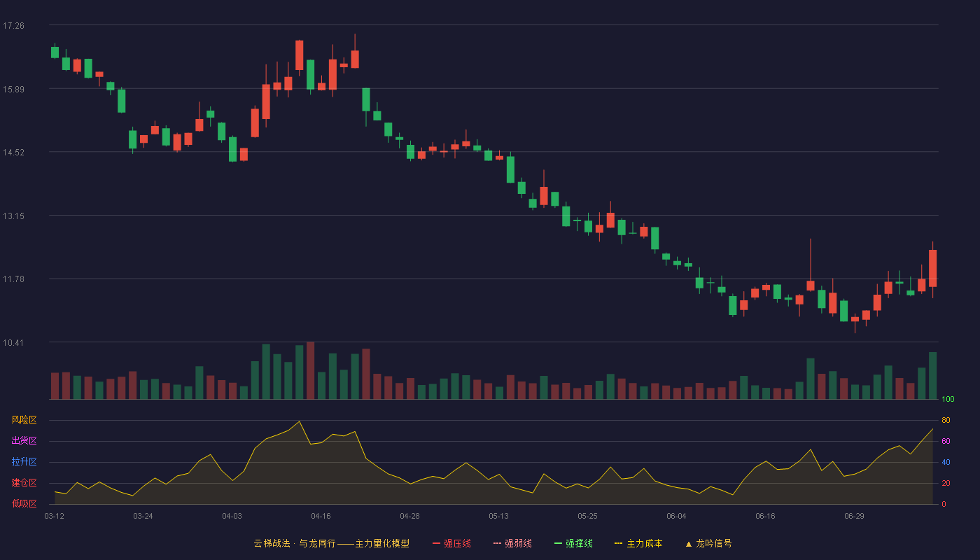Click the red 强压线 legend line marker

point(437,543)
